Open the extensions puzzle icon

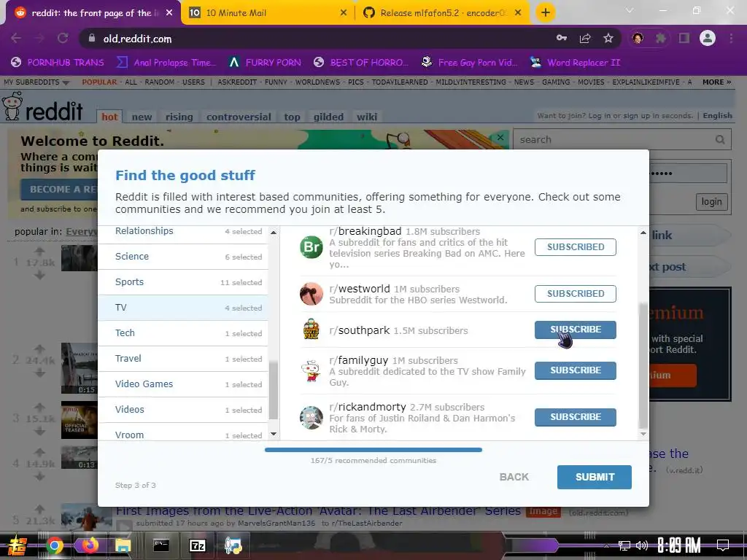[x=661, y=38]
